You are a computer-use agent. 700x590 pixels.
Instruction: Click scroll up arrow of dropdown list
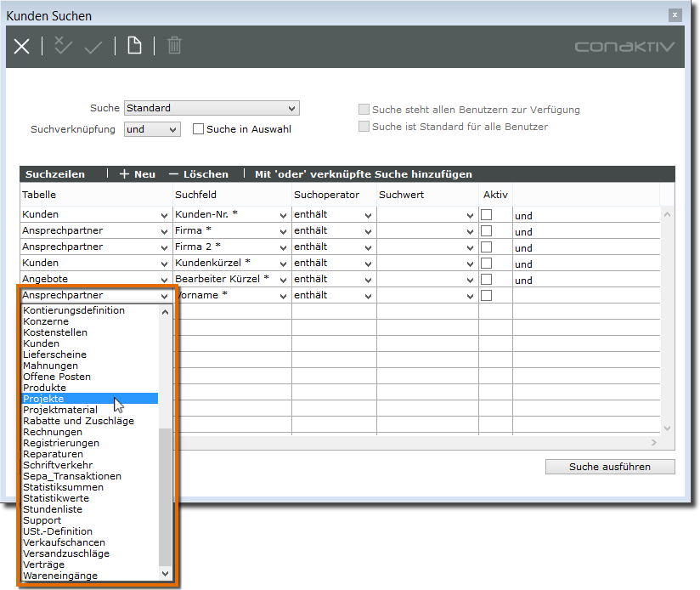pos(165,312)
